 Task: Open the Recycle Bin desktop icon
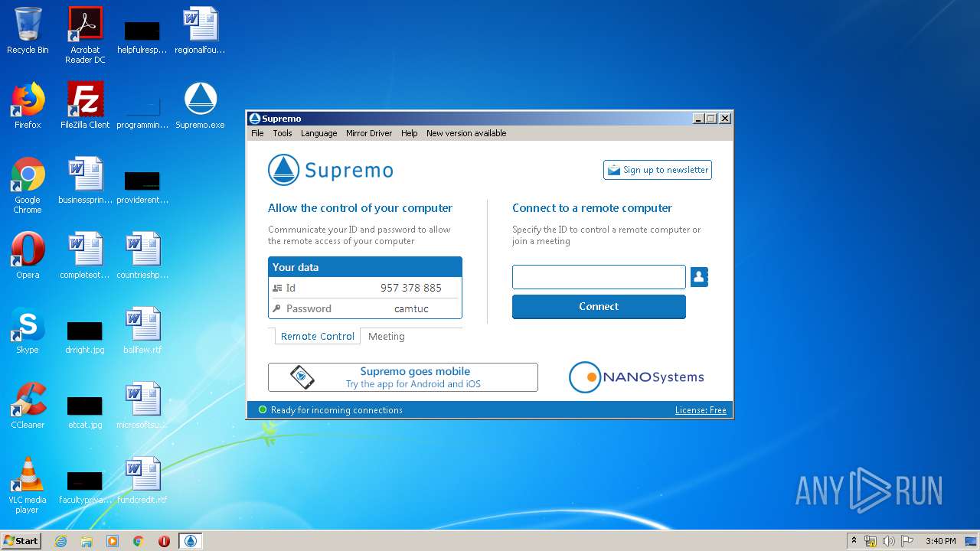pos(28,31)
